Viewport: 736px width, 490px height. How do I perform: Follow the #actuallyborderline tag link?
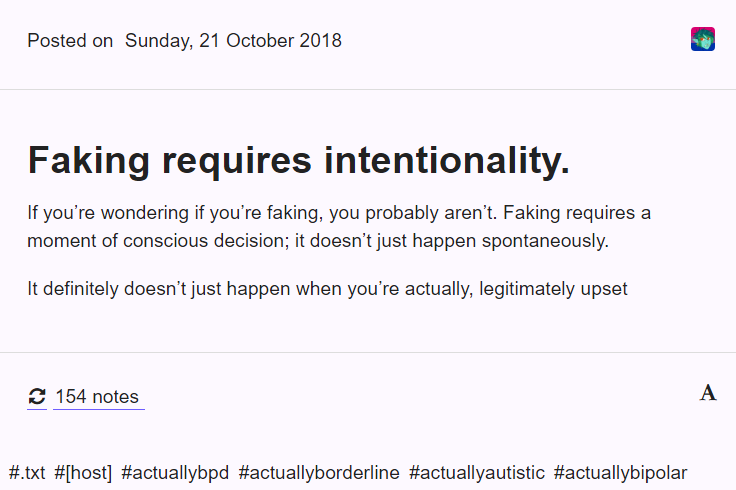(319, 473)
